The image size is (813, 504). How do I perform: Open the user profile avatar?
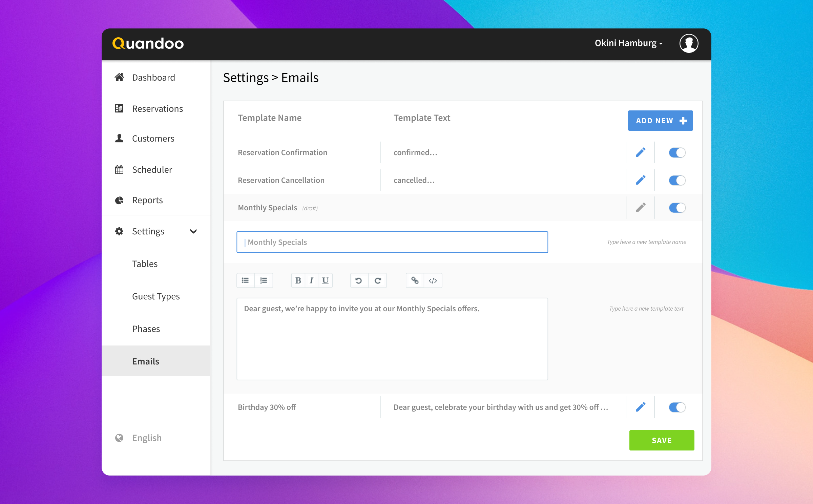click(689, 43)
